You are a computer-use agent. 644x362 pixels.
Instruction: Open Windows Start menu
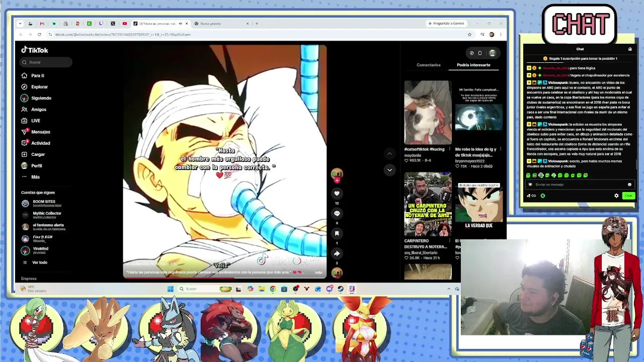[x=171, y=289]
